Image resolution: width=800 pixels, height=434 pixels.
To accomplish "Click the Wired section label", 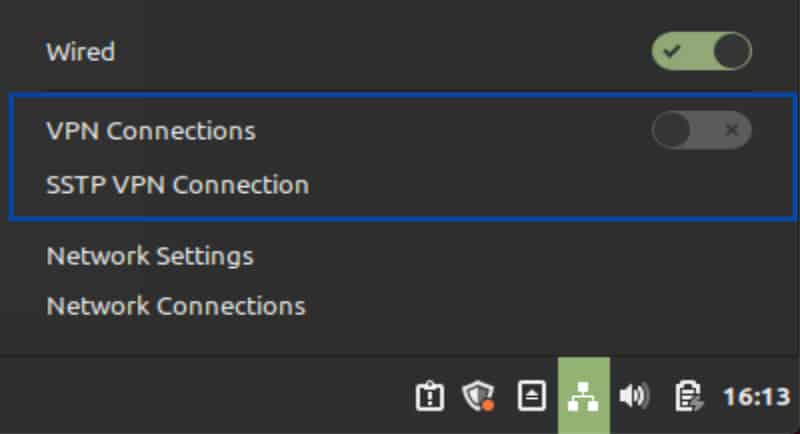I will tap(81, 52).
